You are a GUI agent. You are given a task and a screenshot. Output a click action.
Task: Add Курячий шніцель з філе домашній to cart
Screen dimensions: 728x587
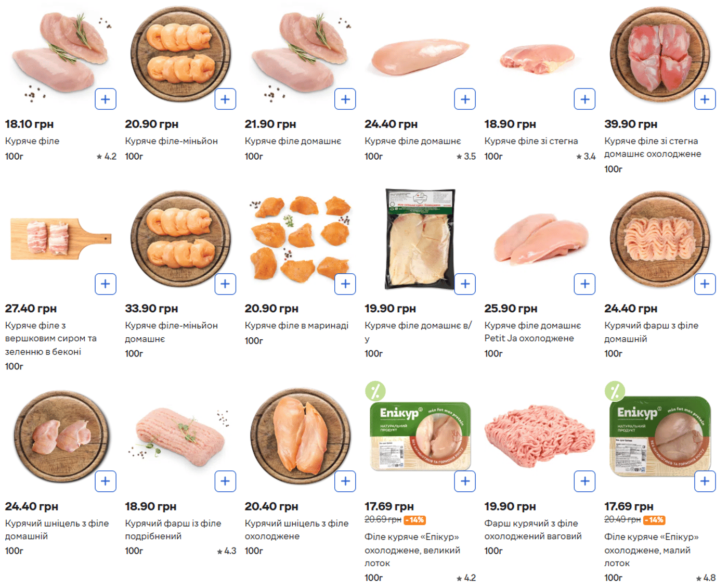[x=106, y=481]
